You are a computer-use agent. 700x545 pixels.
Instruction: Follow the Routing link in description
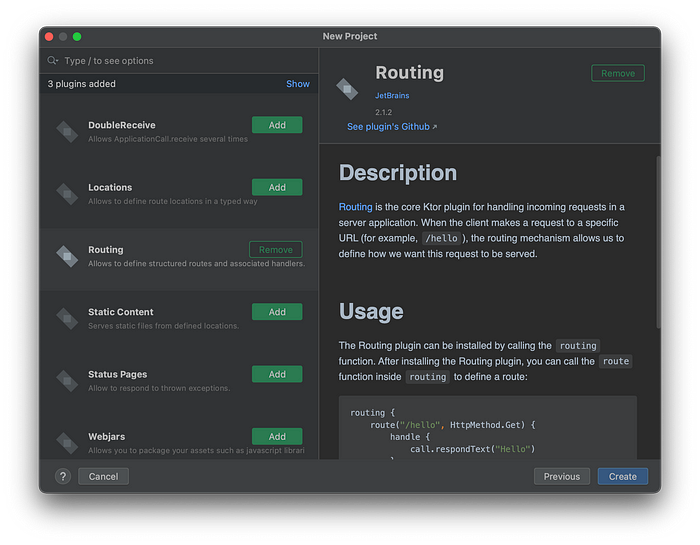click(355, 207)
